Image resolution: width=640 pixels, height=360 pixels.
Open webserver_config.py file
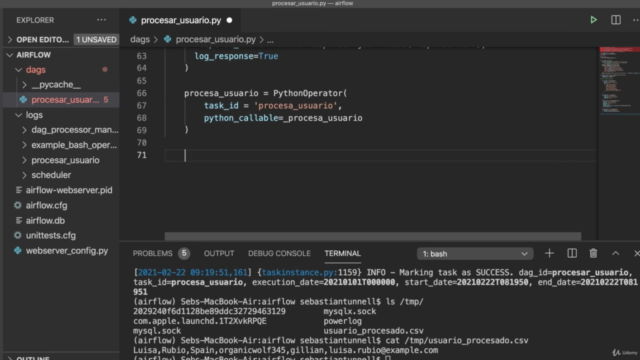(67, 251)
